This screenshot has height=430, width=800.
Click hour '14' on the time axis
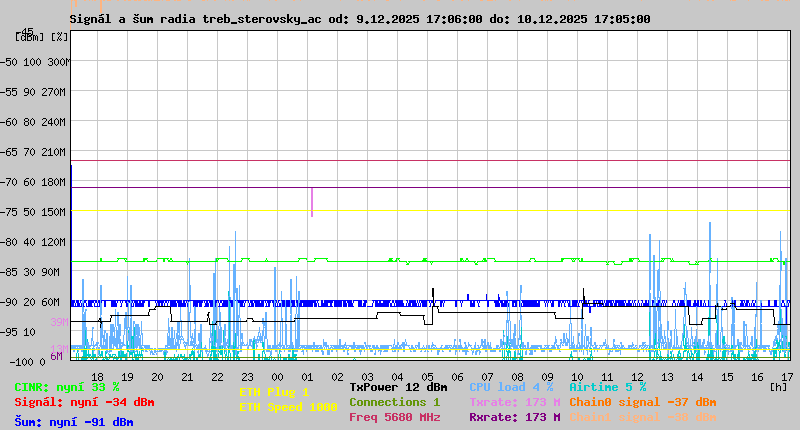click(x=697, y=377)
